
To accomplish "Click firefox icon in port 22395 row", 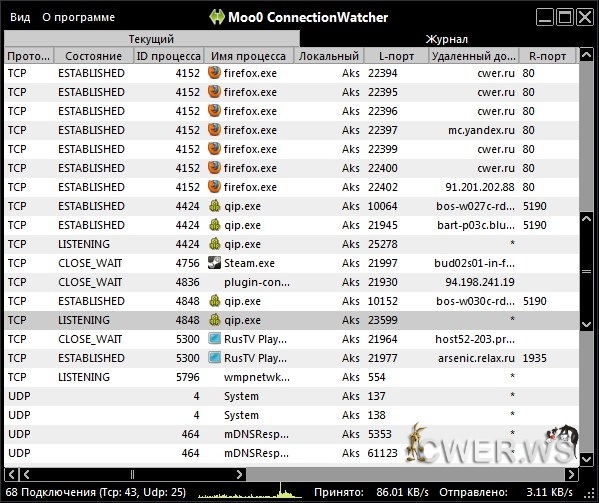I will pyautogui.click(x=214, y=92).
